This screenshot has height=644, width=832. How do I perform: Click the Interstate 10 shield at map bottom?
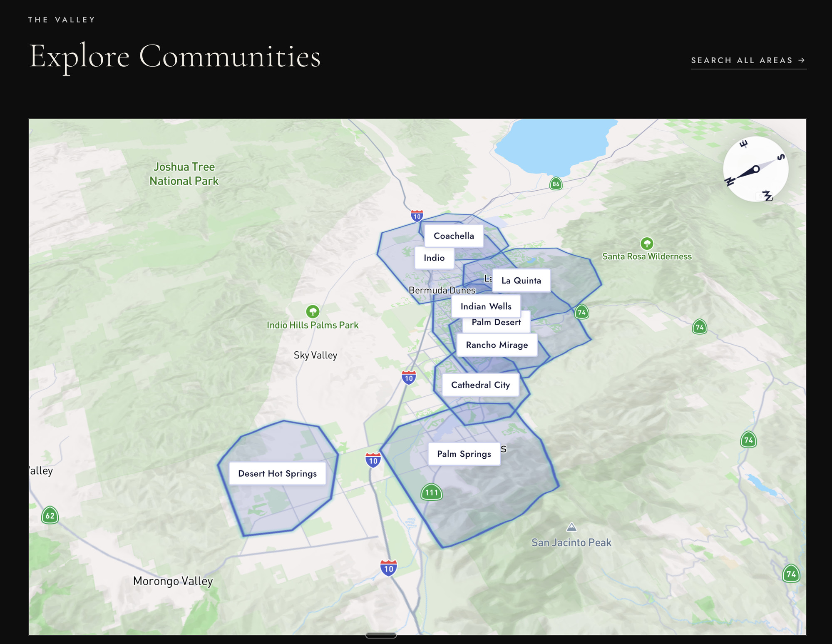click(x=388, y=568)
